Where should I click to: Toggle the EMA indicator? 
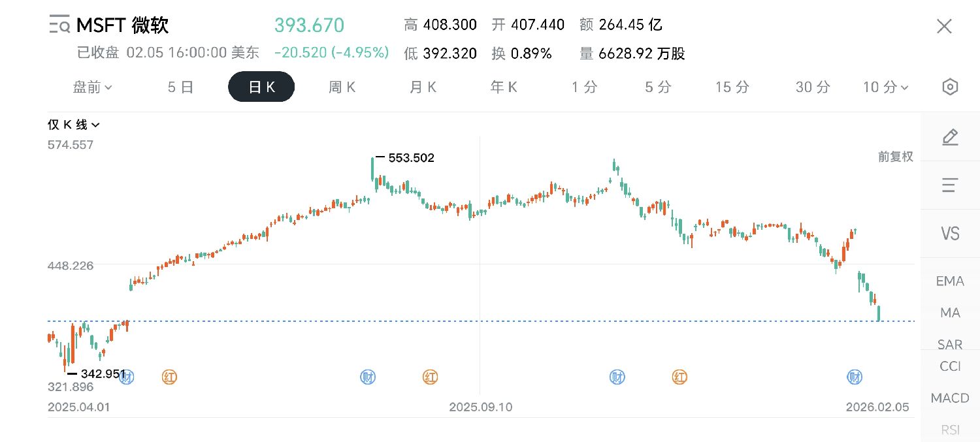point(950,281)
